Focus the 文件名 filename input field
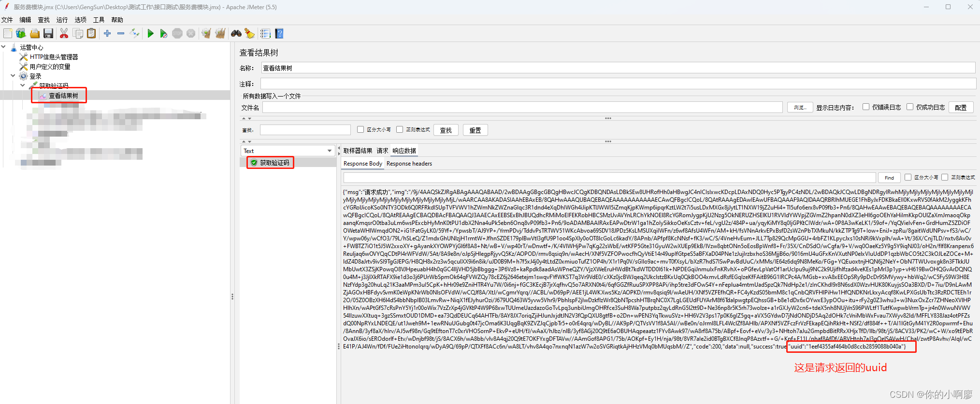Image resolution: width=980 pixels, height=404 pixels. 522,107
